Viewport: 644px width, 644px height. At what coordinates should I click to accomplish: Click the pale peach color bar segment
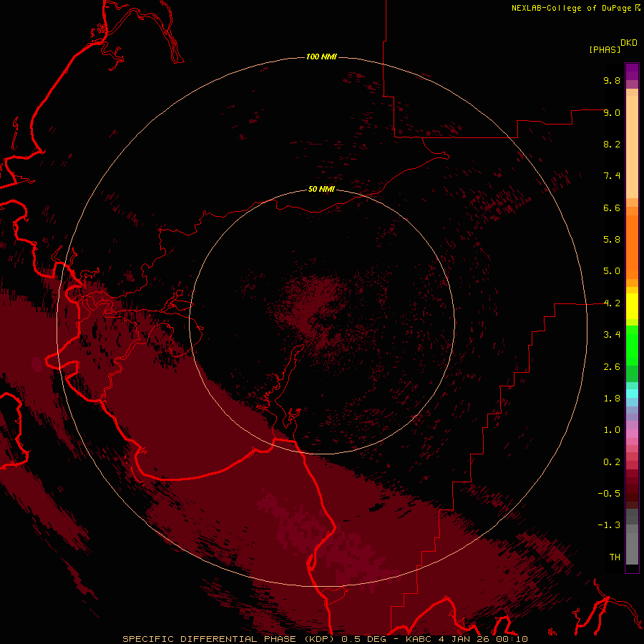[632, 147]
